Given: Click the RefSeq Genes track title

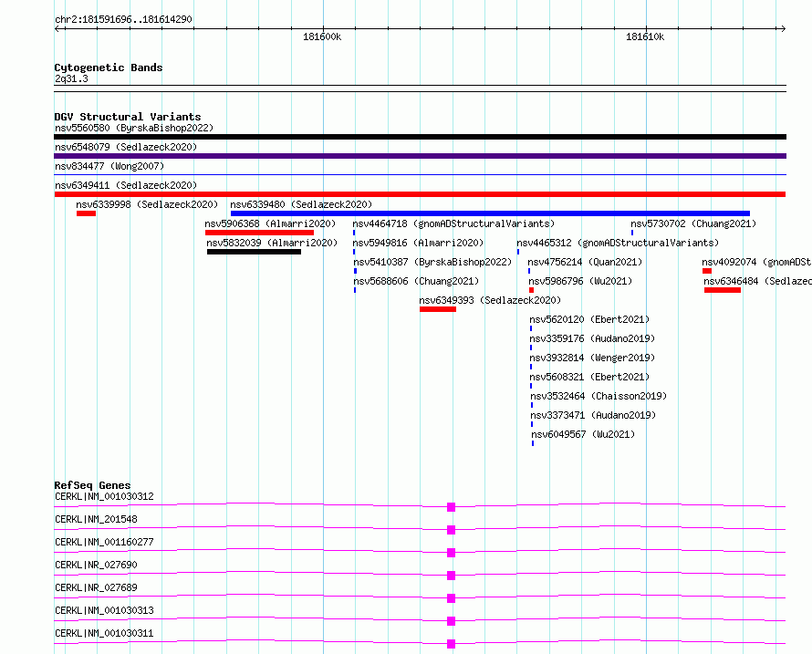Looking at the screenshot, I should pyautogui.click(x=92, y=485).
